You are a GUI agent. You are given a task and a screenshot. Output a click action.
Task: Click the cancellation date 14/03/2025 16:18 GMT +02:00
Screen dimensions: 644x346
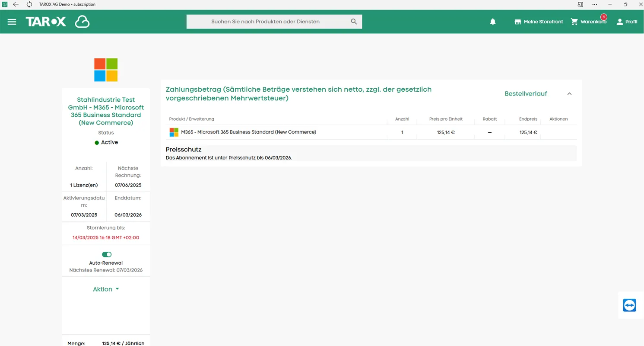[106, 237]
